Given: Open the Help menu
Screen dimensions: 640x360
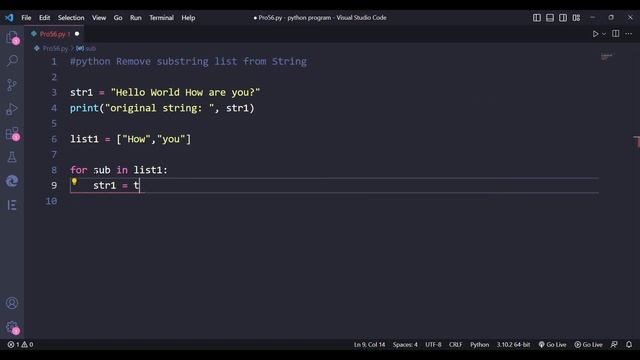Looking at the screenshot, I should click(x=188, y=18).
